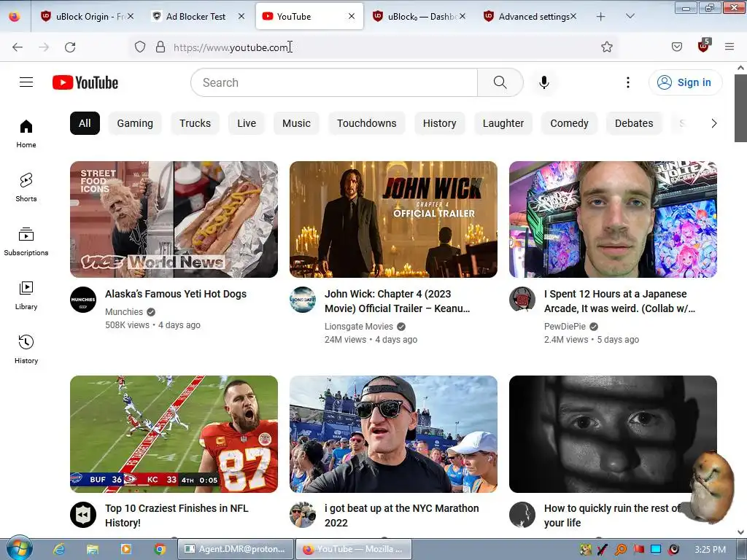
Task: Click the Sign in button
Action: tap(685, 82)
